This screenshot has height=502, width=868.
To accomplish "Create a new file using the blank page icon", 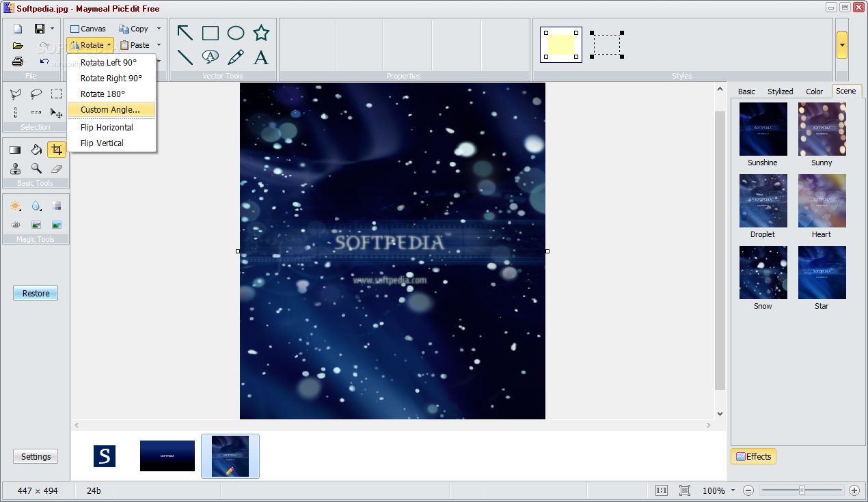I will (18, 29).
